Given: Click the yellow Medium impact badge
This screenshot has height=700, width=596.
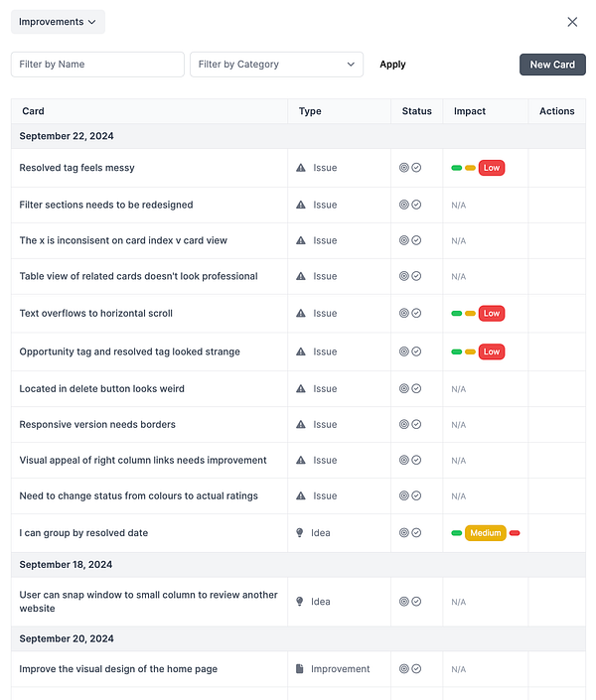Looking at the screenshot, I should [x=486, y=533].
